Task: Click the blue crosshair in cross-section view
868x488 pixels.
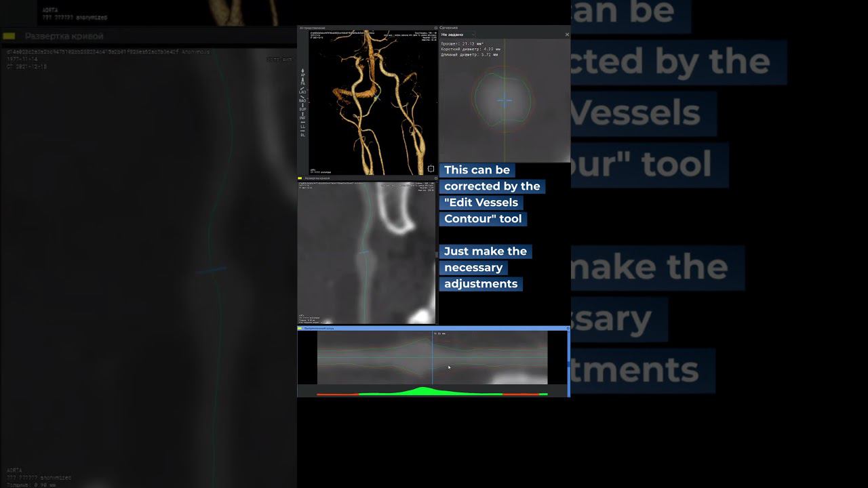Action: point(504,101)
